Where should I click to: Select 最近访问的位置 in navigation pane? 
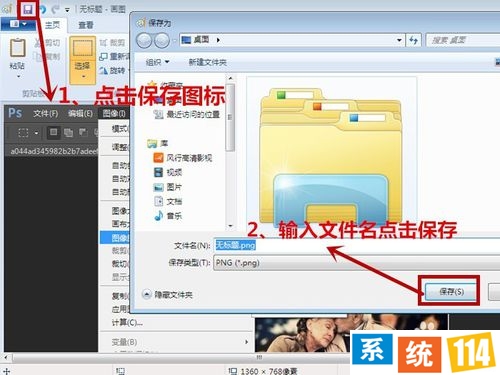(186, 114)
